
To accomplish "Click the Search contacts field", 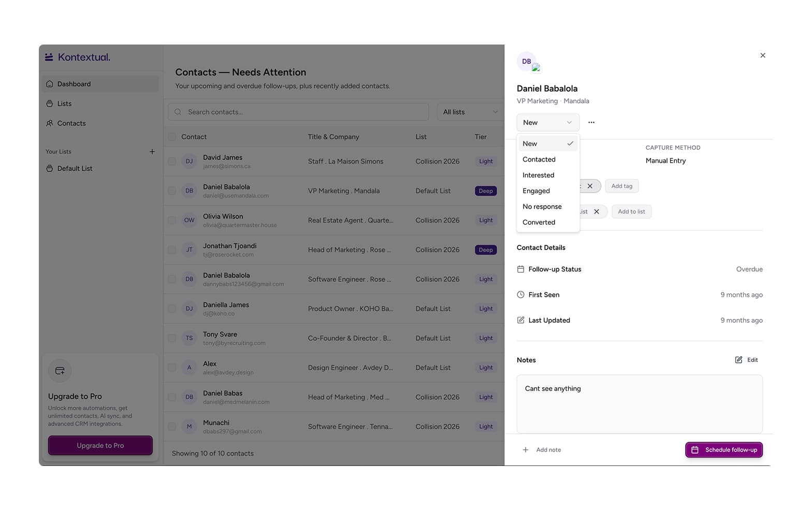I will [298, 112].
